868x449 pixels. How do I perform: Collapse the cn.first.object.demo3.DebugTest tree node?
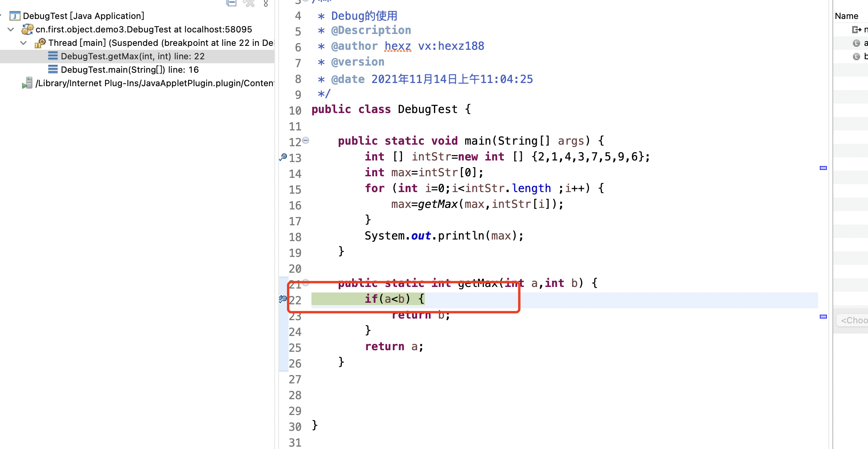(x=11, y=29)
